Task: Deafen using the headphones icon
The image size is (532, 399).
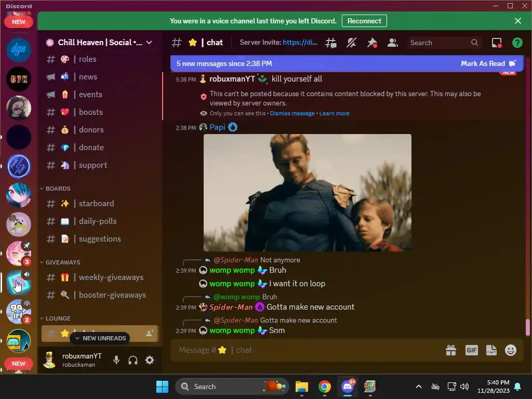Action: pyautogui.click(x=133, y=360)
